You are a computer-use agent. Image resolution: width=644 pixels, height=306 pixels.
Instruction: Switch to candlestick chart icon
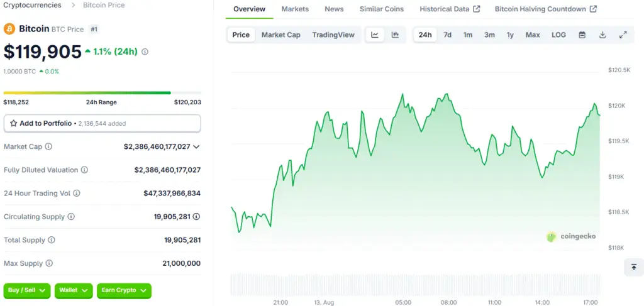395,35
